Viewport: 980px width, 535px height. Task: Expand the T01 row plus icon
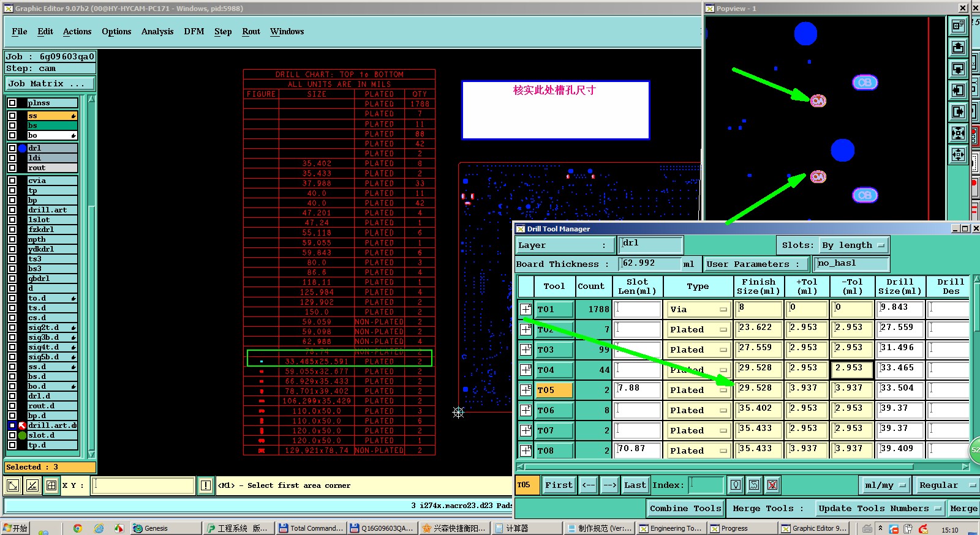pyautogui.click(x=526, y=309)
